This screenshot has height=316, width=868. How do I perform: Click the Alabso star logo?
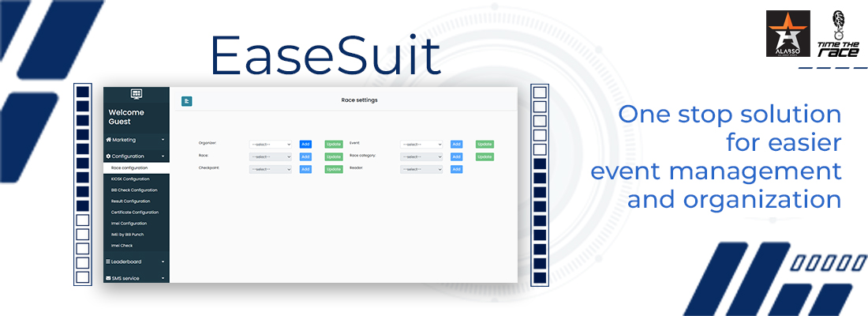[x=788, y=33]
